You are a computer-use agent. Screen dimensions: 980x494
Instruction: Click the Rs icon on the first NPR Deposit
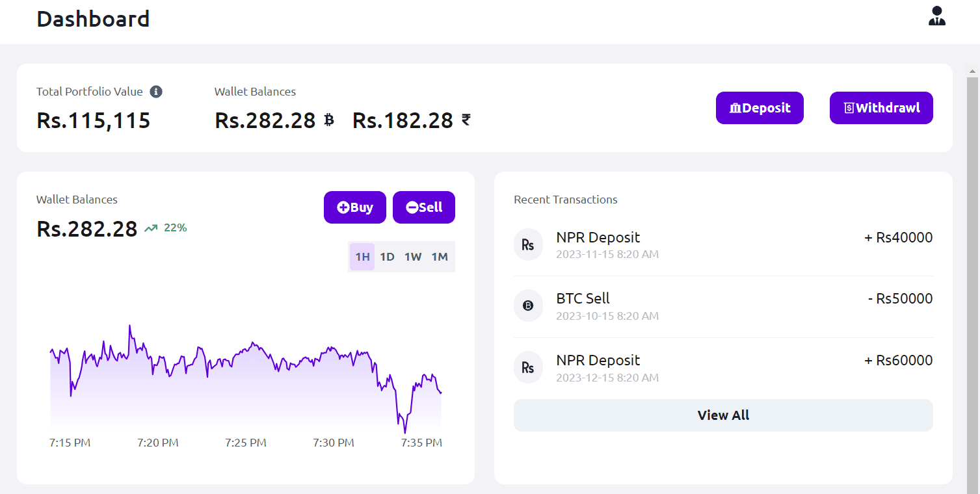pyautogui.click(x=528, y=244)
